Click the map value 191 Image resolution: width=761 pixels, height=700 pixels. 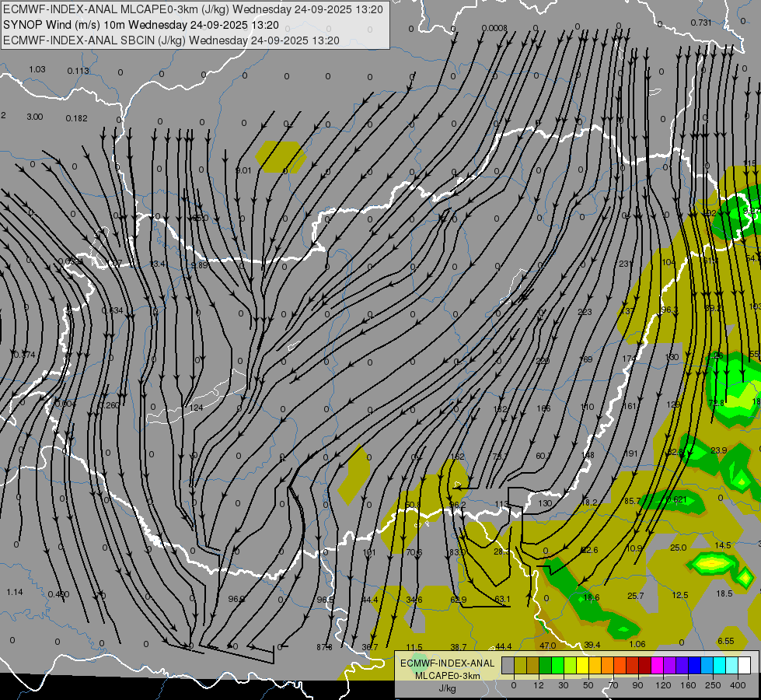coord(631,453)
